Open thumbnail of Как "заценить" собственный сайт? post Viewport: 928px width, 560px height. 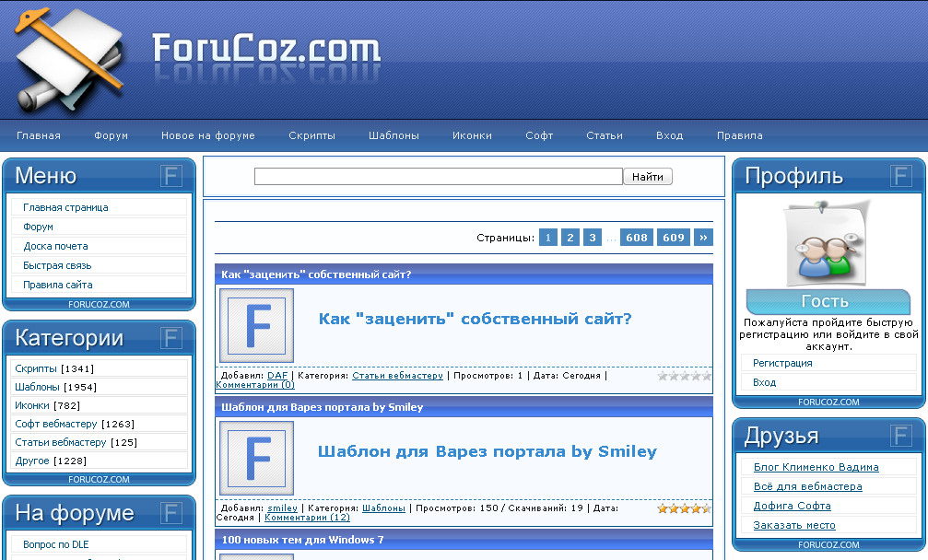coord(257,325)
